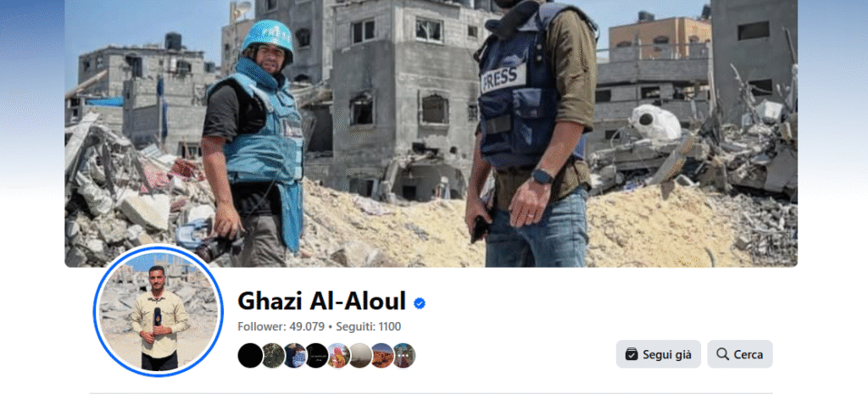Open the third follower avatar, blue and white
Screen dimensions: 868x400
[294, 355]
